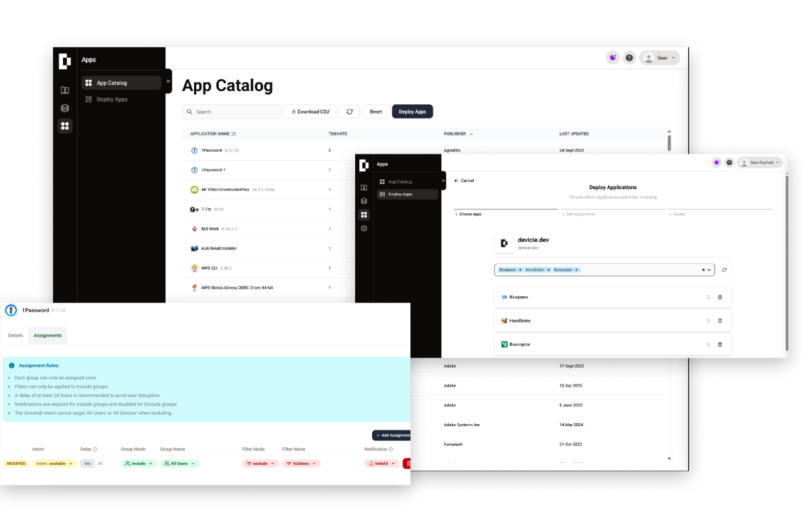Viewport: 802px width, 532px height.
Task: Remove the Bluejeans chip from app selector
Action: click(x=520, y=270)
